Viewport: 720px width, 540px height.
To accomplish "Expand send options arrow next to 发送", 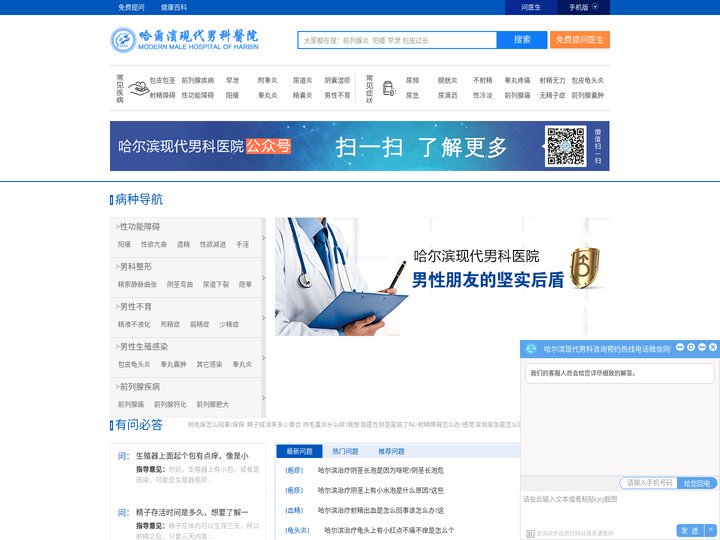I will click(x=710, y=530).
